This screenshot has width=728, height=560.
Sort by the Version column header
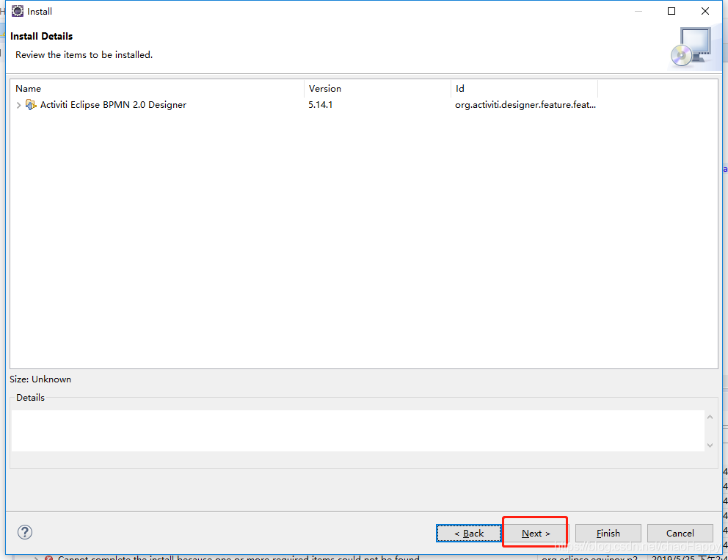pyautogui.click(x=377, y=89)
